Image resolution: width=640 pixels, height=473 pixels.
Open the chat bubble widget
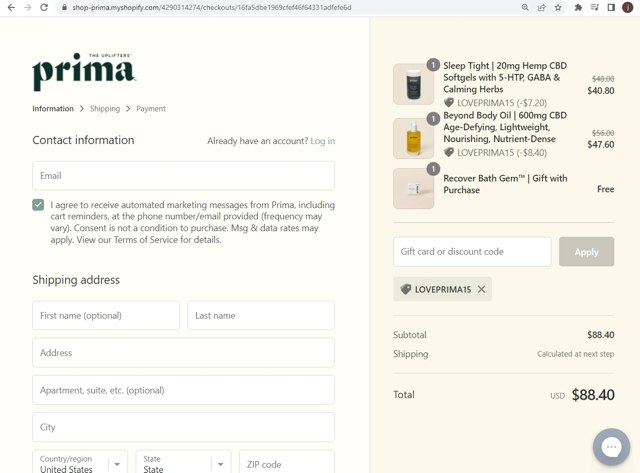(611, 447)
